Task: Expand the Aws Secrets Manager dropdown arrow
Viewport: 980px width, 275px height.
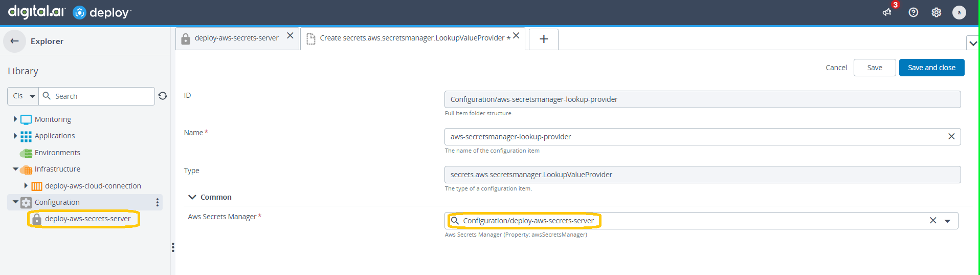Action: [947, 221]
